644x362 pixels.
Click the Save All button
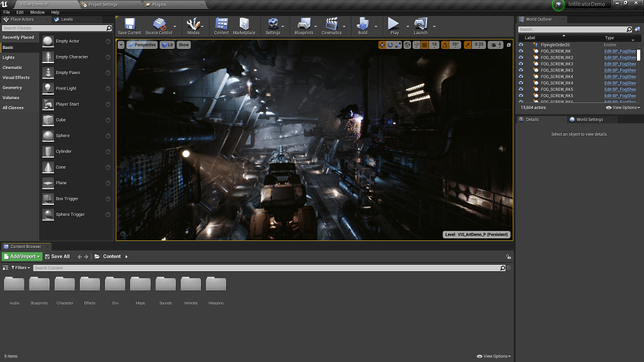(57, 256)
